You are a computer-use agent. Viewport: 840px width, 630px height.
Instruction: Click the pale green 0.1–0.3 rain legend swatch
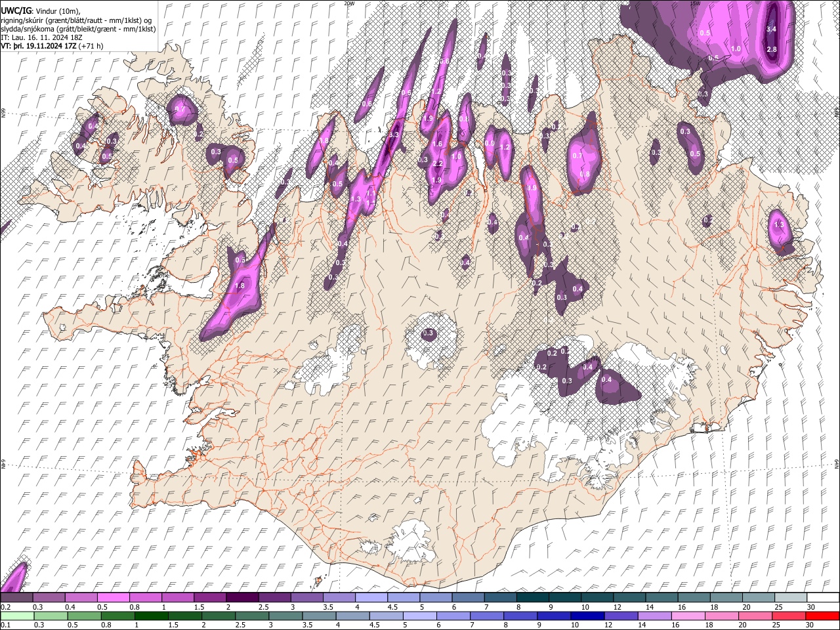[18, 616]
